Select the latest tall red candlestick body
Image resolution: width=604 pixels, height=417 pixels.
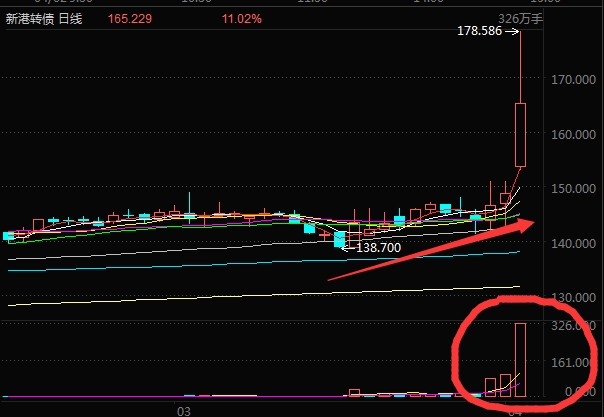(520, 135)
